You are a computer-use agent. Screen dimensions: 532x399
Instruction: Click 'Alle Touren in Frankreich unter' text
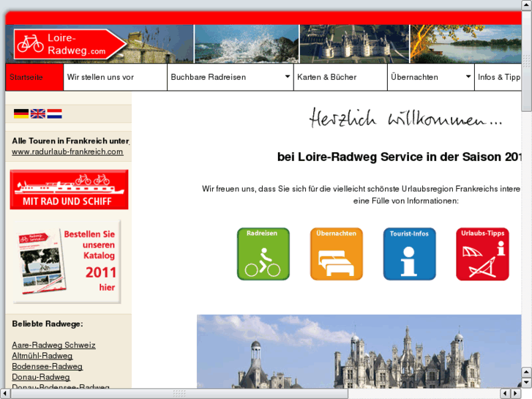(70, 141)
